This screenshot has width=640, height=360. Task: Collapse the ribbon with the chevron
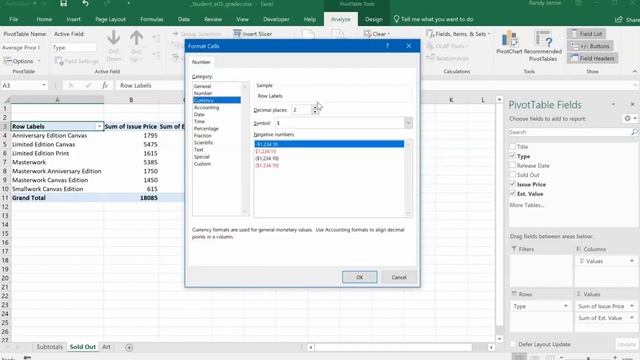634,71
